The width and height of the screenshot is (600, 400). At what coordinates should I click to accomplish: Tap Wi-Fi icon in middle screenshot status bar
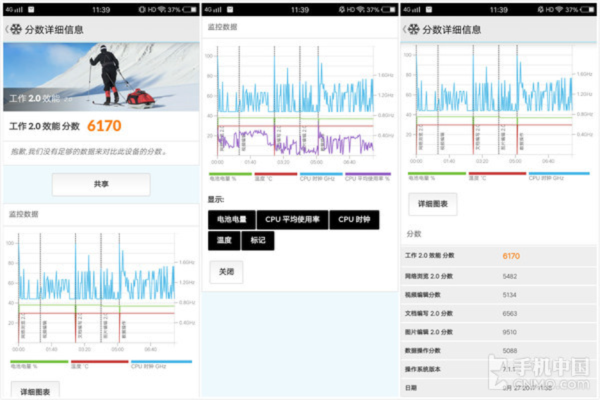tap(360, 10)
